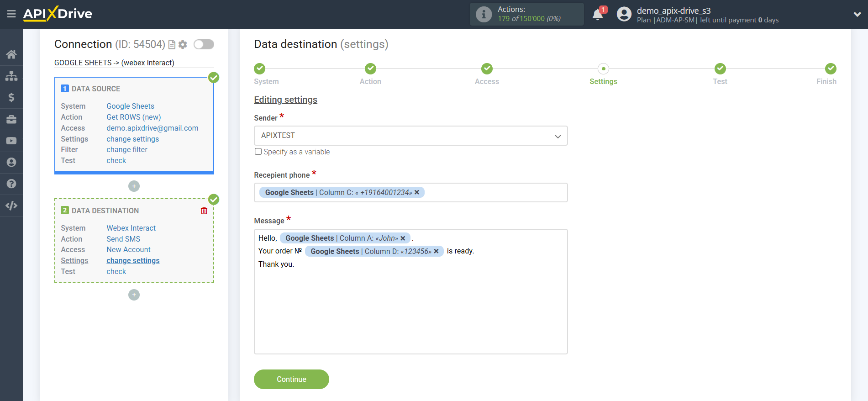Remove the Column D order tag
Image resolution: width=868 pixels, height=401 pixels.
(436, 251)
